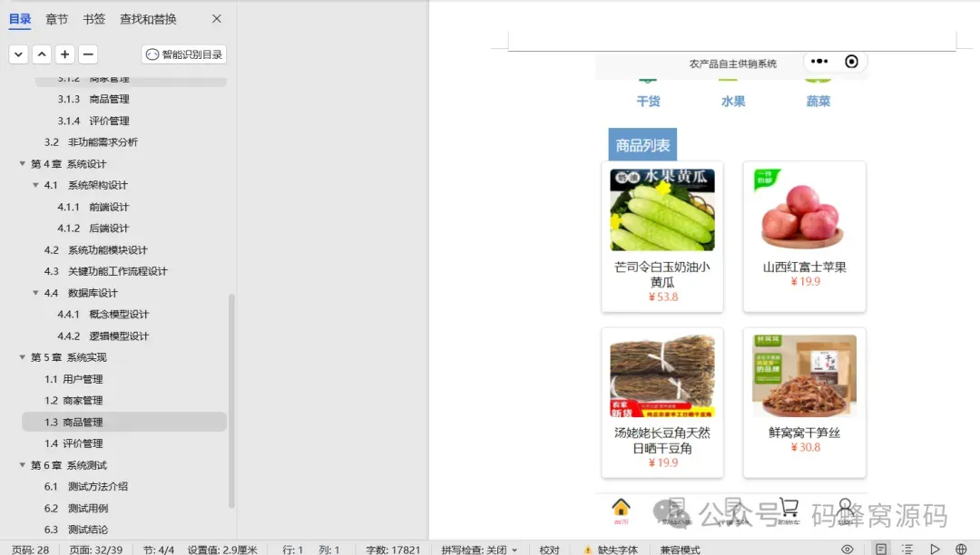Collapse the 第 4 章 系统设计 node
This screenshot has height=555, width=980.
pyautogui.click(x=23, y=163)
